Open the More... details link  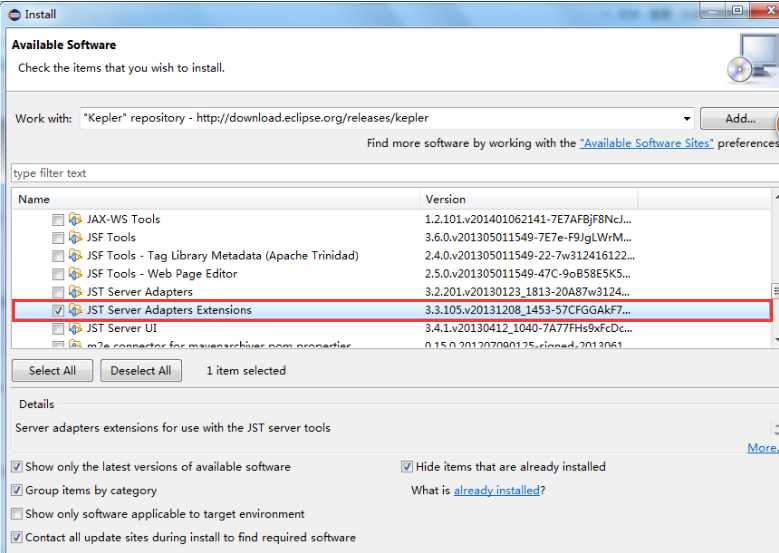[x=763, y=448]
